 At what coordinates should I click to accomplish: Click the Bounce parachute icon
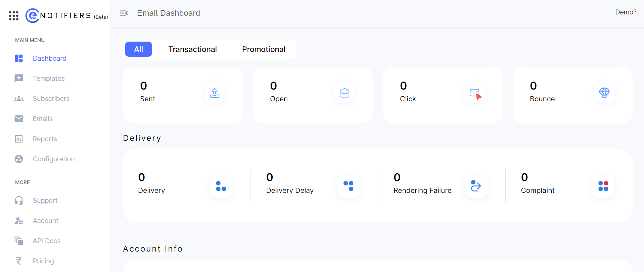coord(604,93)
